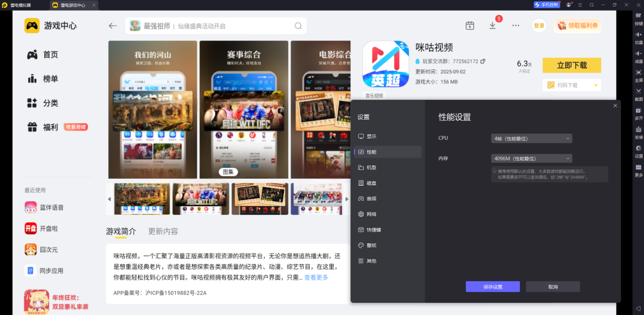
Task: Click the 游戏中心 logo icon
Action: [32, 25]
